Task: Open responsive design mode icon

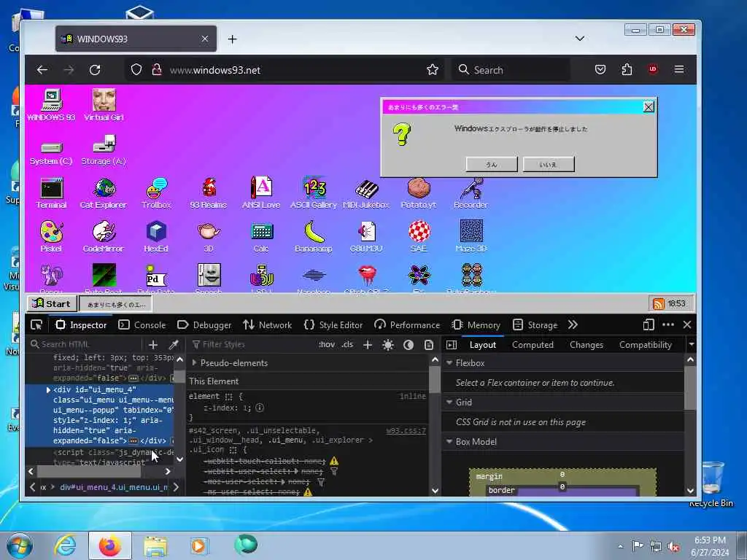Action: coord(649,324)
